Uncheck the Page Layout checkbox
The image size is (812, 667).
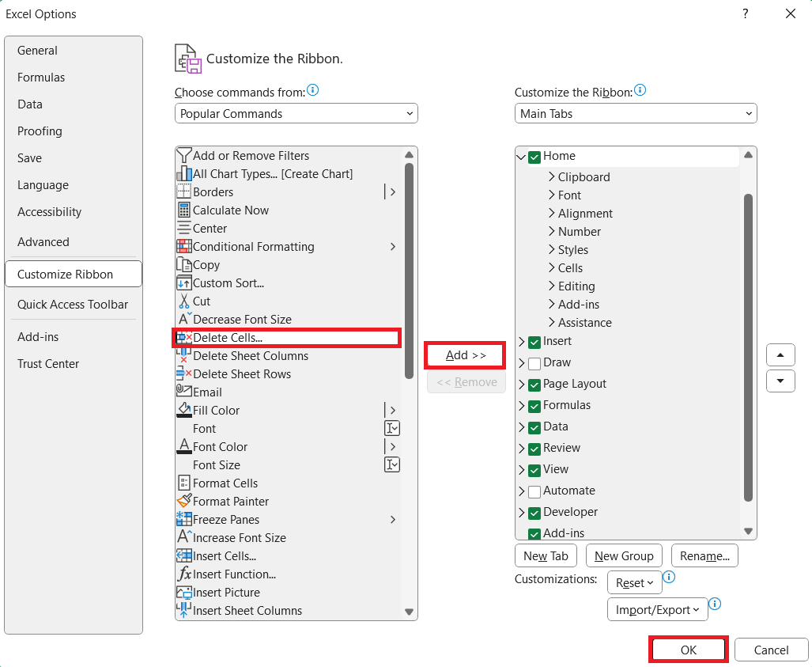coord(534,385)
